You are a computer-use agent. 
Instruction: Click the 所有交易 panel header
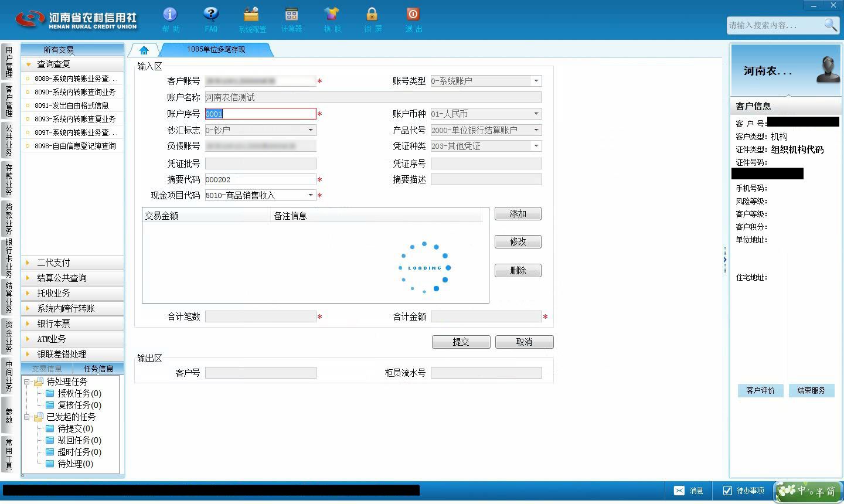(73, 50)
